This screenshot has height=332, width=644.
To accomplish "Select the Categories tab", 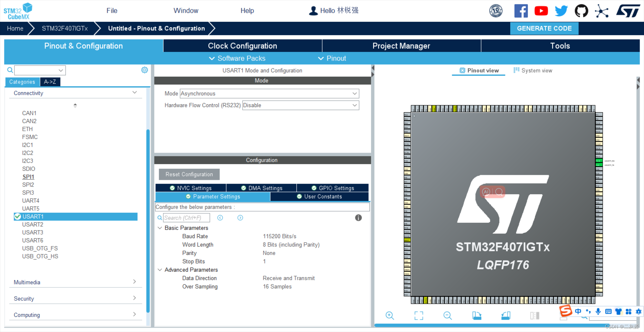I will click(22, 82).
